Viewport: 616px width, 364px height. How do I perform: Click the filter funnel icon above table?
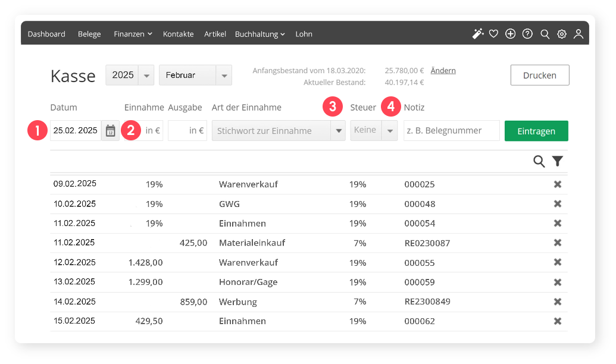(557, 161)
